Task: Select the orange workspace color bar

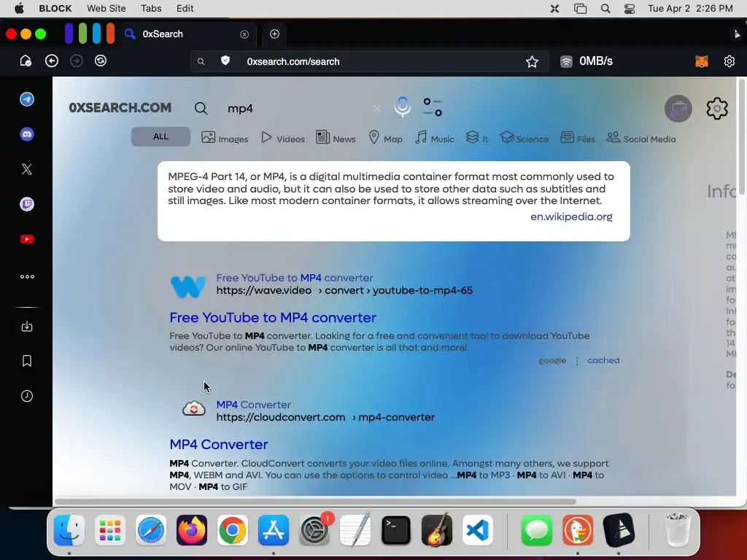Action: click(x=111, y=34)
